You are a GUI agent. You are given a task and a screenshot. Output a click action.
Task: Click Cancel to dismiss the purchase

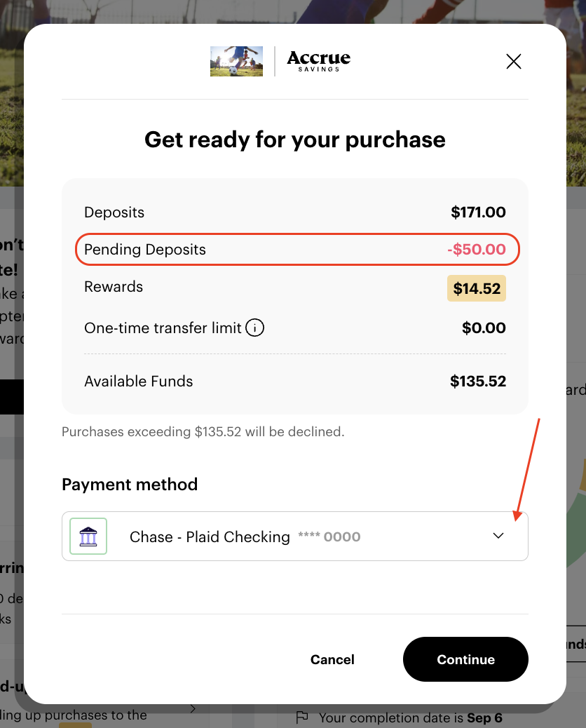[x=332, y=659]
